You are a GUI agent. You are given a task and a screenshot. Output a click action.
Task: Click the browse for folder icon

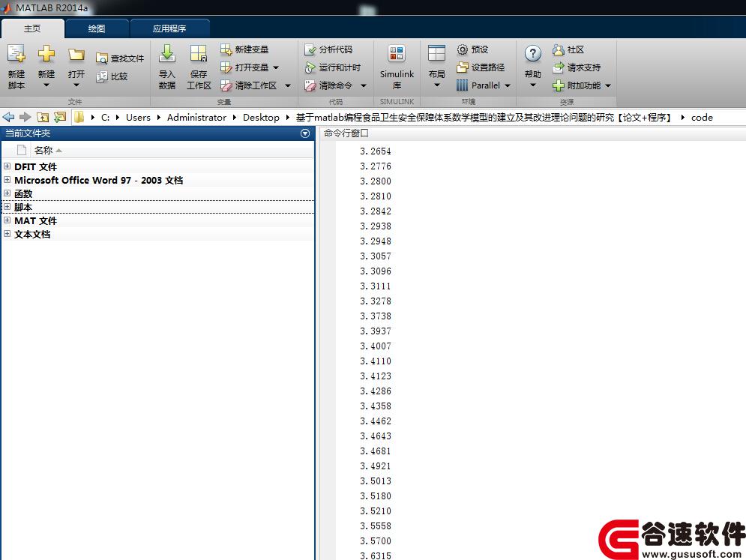[60, 117]
